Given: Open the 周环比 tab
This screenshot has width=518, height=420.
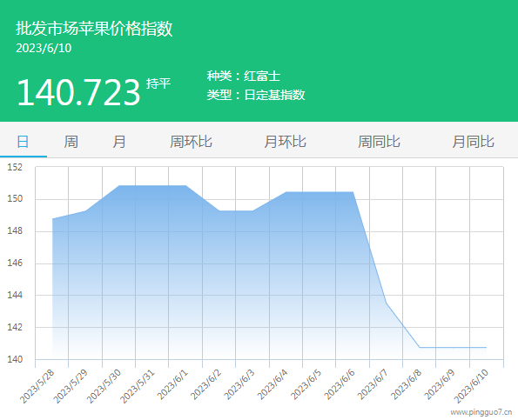Looking at the screenshot, I should pyautogui.click(x=191, y=142).
